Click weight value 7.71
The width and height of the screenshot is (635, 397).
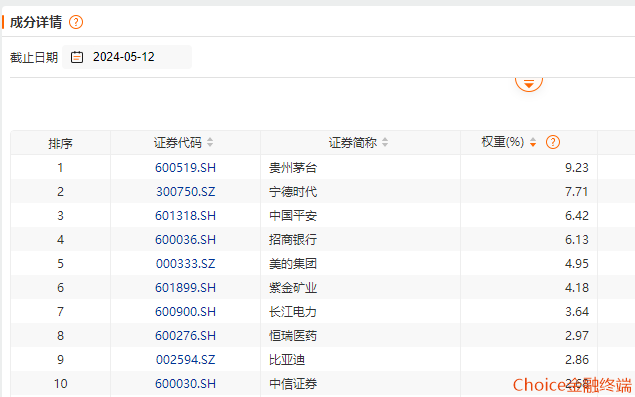(577, 192)
